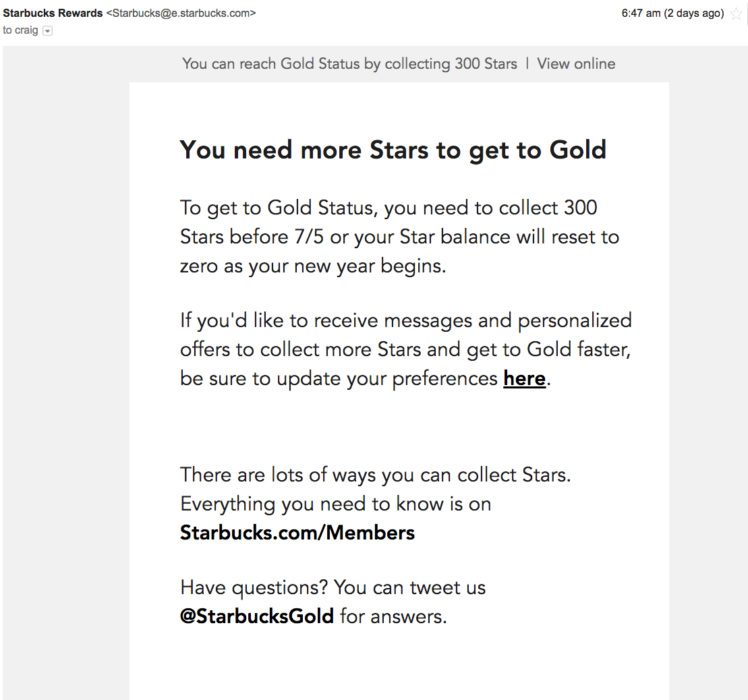The width and height of the screenshot is (748, 700).
Task: Select the bolded '@StarbucksGold' text
Action: (257, 616)
